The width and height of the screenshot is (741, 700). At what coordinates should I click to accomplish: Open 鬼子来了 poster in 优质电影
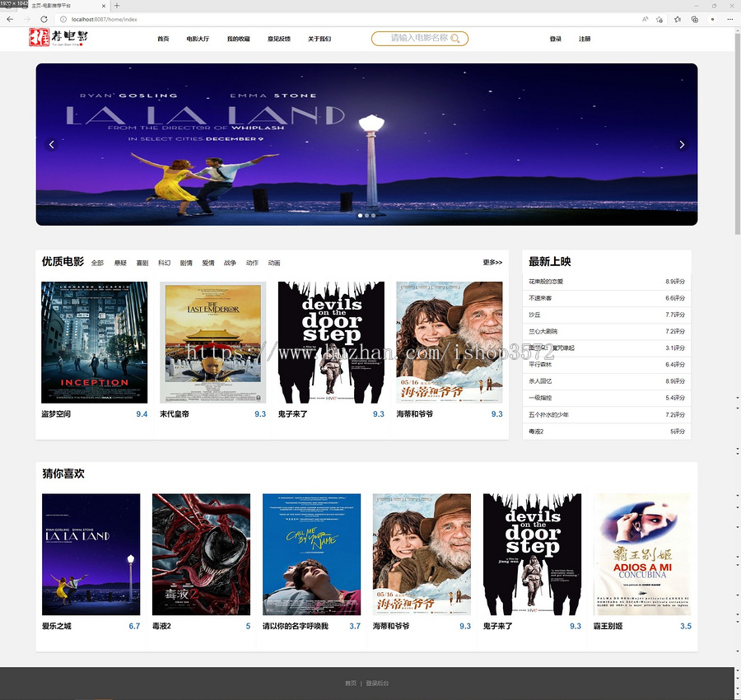pyautogui.click(x=331, y=343)
